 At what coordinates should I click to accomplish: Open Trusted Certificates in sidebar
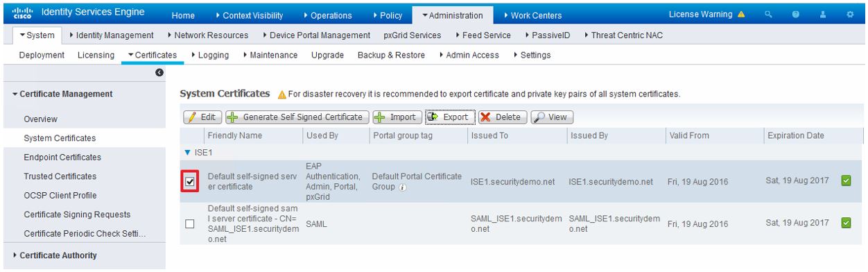click(x=60, y=176)
